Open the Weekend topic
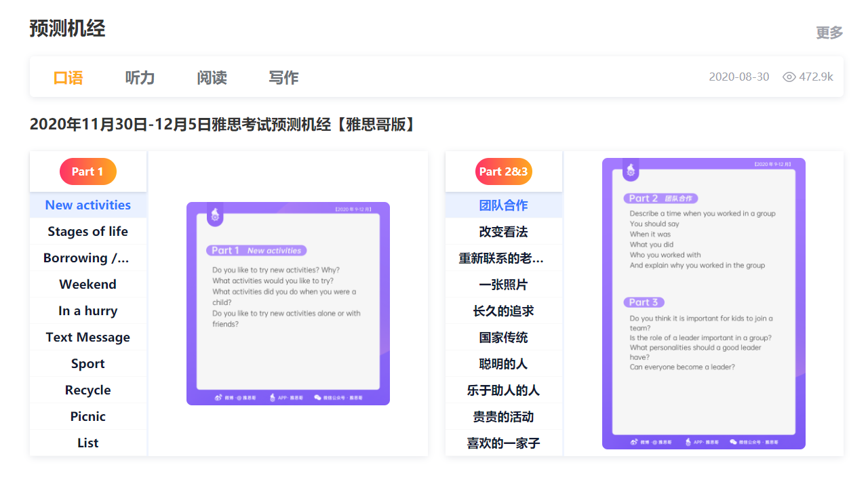 88,284
